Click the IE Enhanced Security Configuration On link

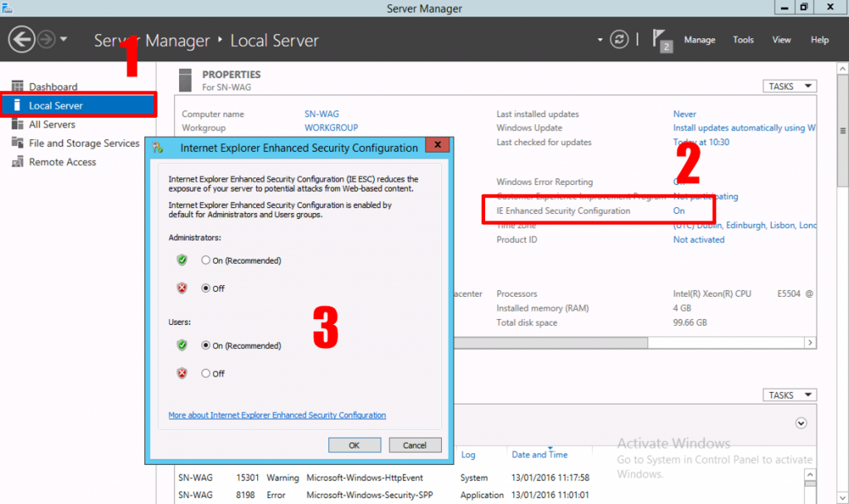click(678, 211)
